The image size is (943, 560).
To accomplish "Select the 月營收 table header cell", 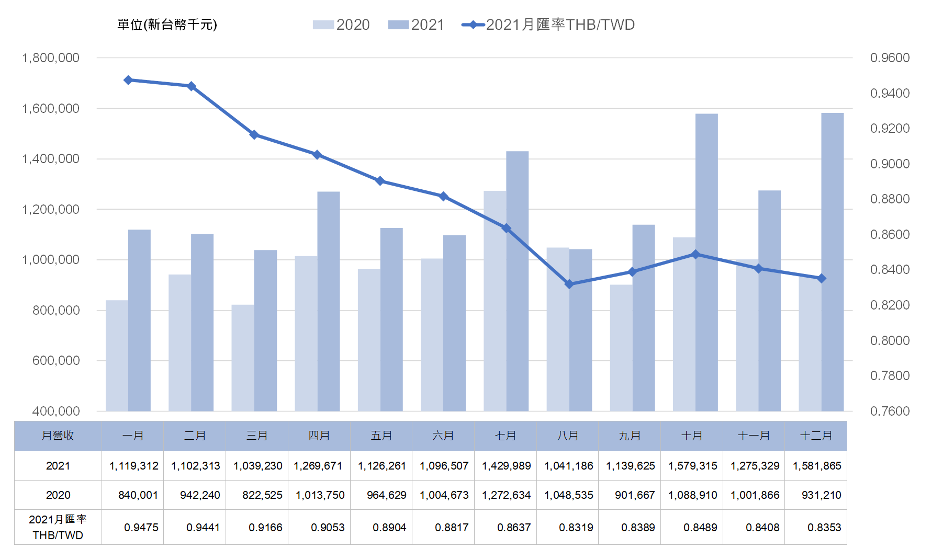I will 58,436.
